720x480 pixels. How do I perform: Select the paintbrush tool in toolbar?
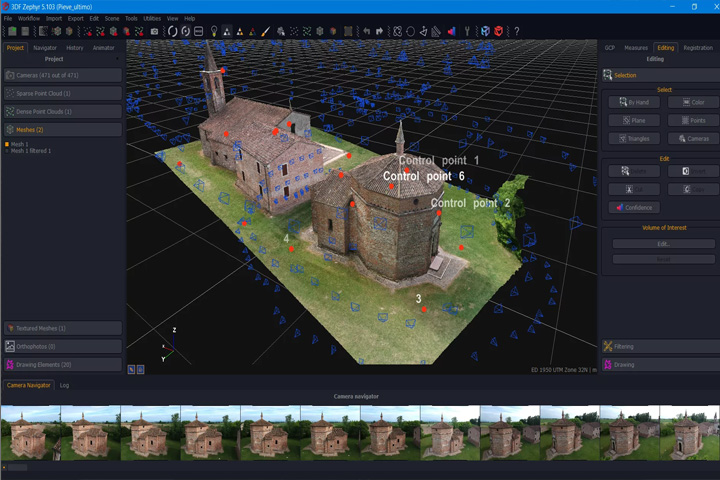point(265,31)
